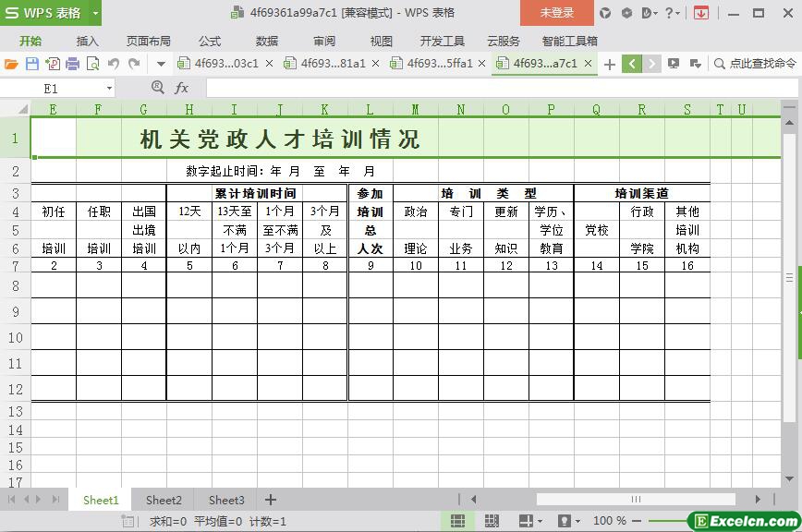
Task: Click cell 机关党政人才培训情况 title
Action: click(280, 139)
